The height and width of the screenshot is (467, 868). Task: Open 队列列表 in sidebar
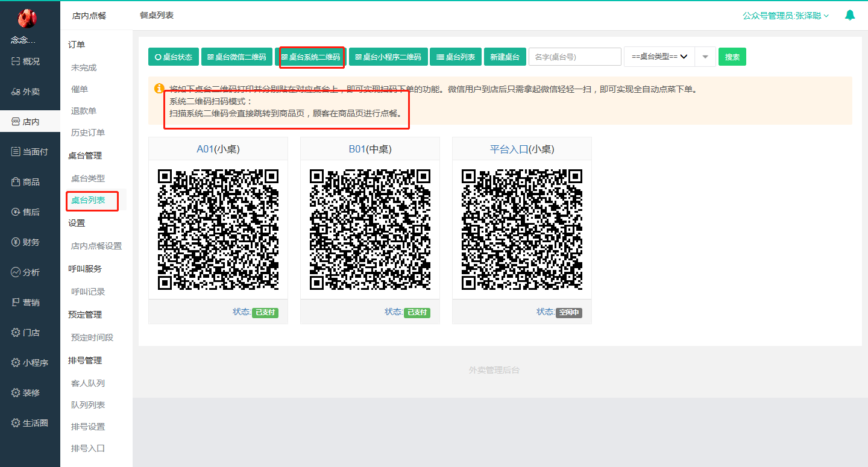pyautogui.click(x=88, y=405)
